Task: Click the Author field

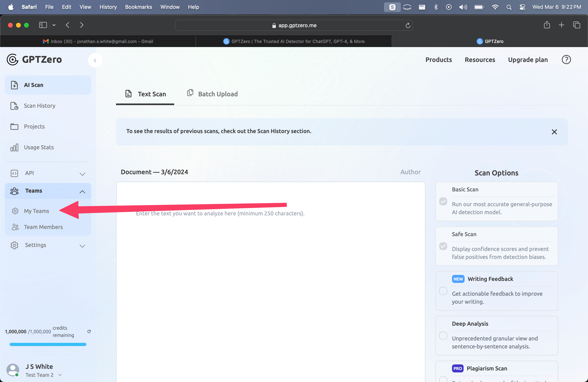Action: (410, 172)
